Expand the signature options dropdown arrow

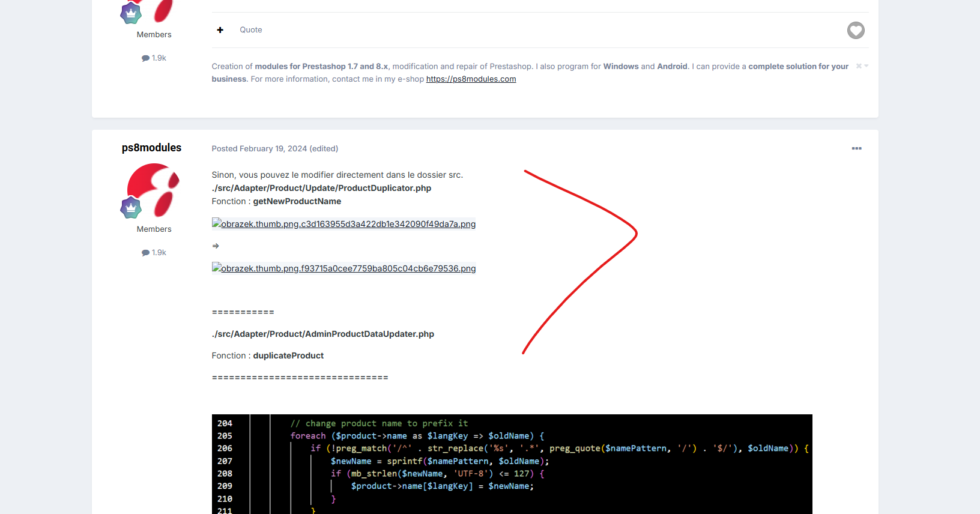point(867,66)
